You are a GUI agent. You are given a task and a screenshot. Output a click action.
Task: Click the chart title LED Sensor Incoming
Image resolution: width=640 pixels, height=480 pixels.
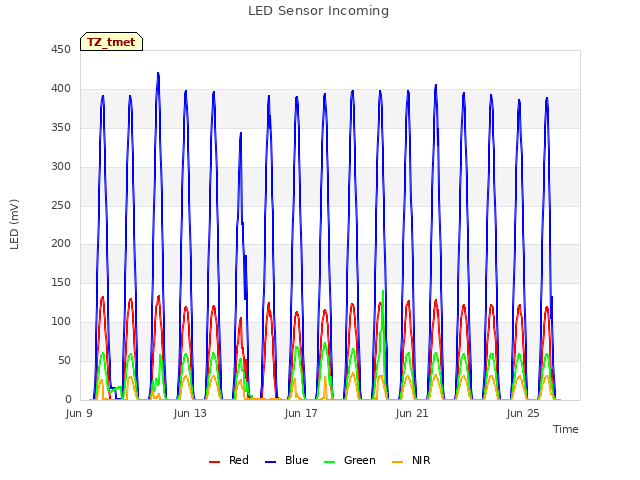318,11
